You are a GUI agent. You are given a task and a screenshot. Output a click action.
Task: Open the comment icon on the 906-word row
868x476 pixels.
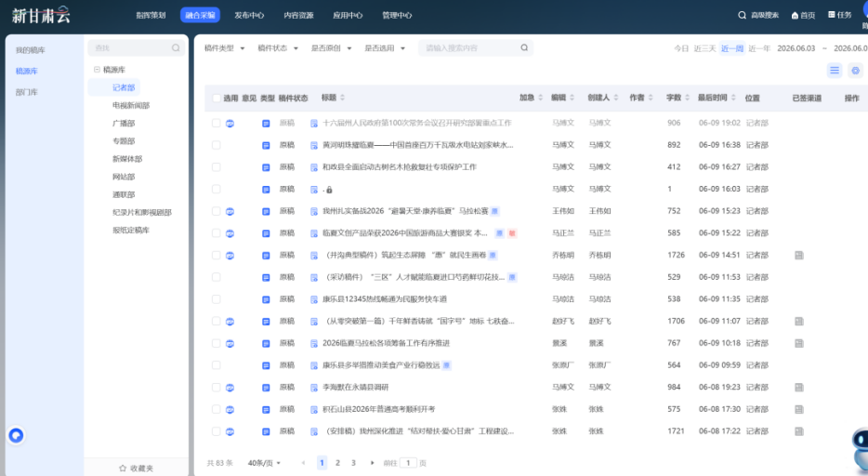[230, 123]
